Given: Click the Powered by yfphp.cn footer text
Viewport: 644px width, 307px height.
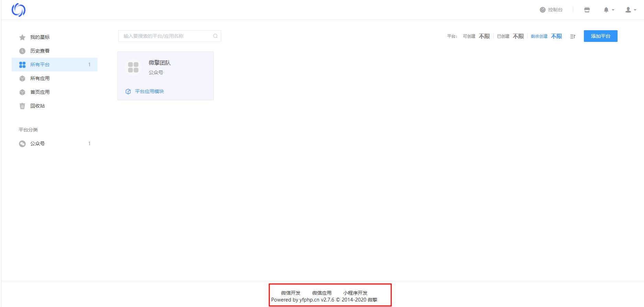Looking at the screenshot, I should pos(324,300).
